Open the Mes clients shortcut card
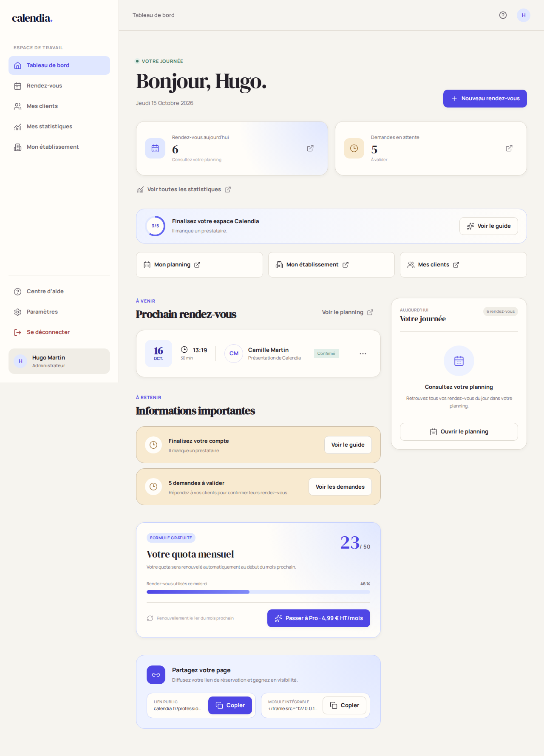The height and width of the screenshot is (756, 544). (463, 265)
